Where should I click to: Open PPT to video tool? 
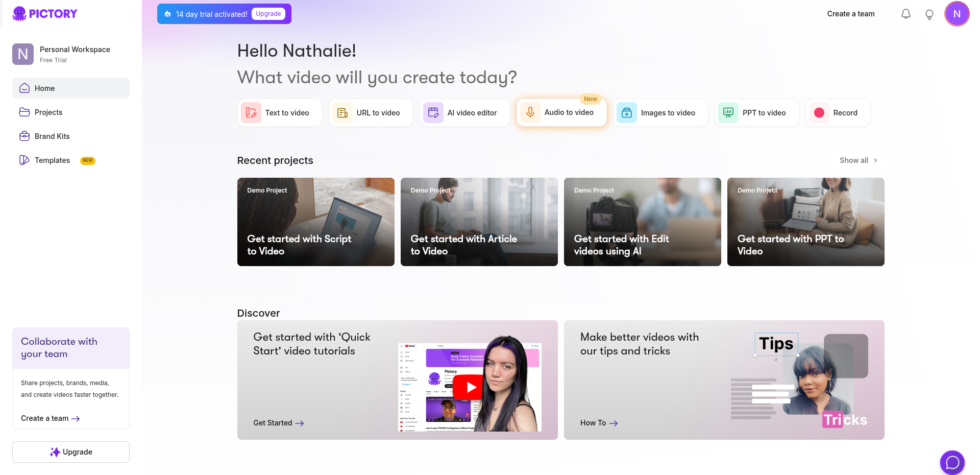point(756,113)
